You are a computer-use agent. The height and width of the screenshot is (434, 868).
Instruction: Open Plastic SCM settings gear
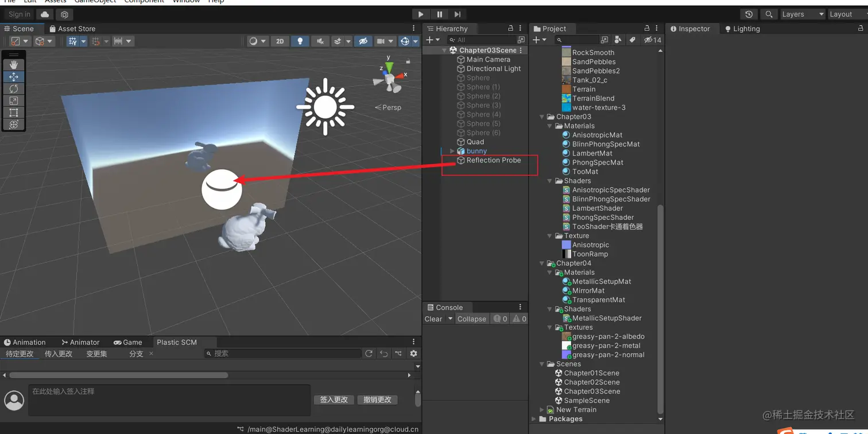tap(413, 354)
